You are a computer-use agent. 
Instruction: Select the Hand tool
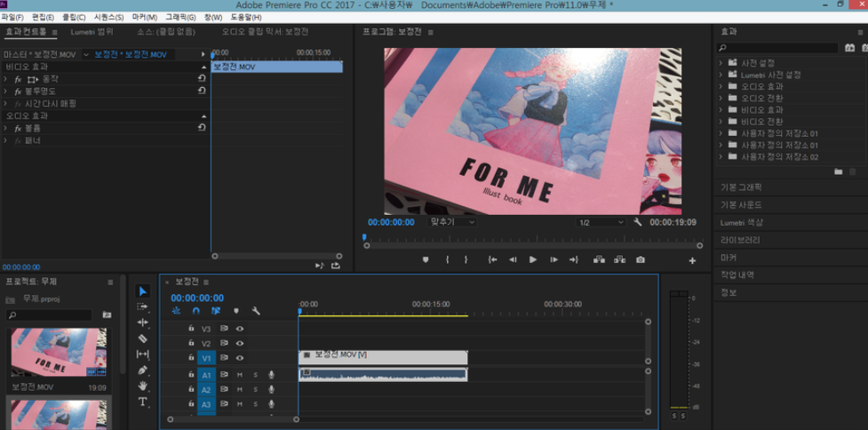(x=143, y=386)
